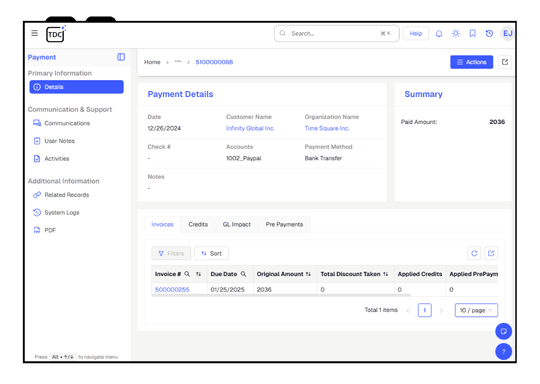Image resolution: width=540 pixels, height=384 pixels.
Task: Open the hamburger navigation menu
Action: [x=34, y=33]
